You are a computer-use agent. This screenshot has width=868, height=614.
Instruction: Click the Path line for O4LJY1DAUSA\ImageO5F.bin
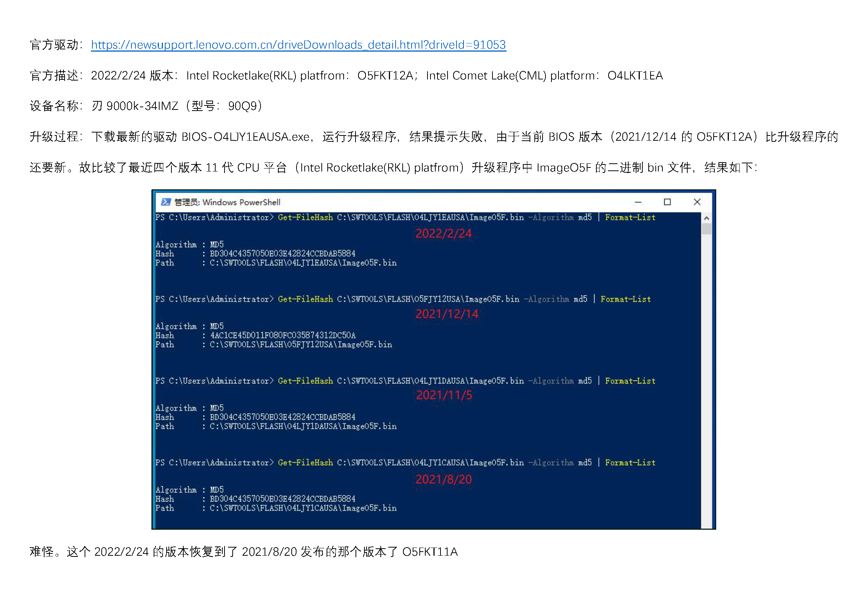pos(276,426)
